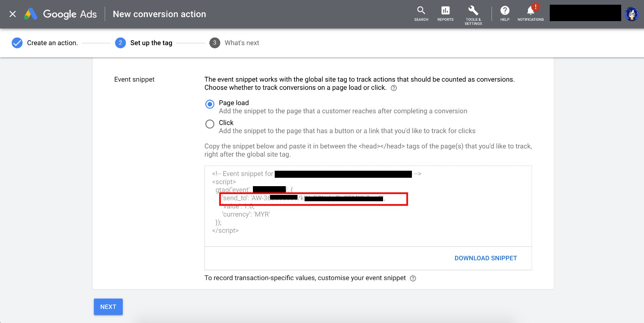Screen dimensions: 644x323
Task: Click the account profile avatar
Action: (632, 14)
